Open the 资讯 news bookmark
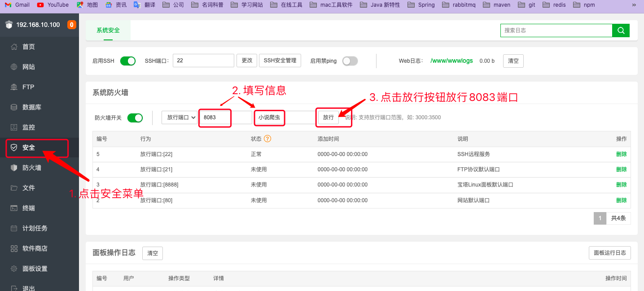644x291 pixels. click(x=116, y=5)
